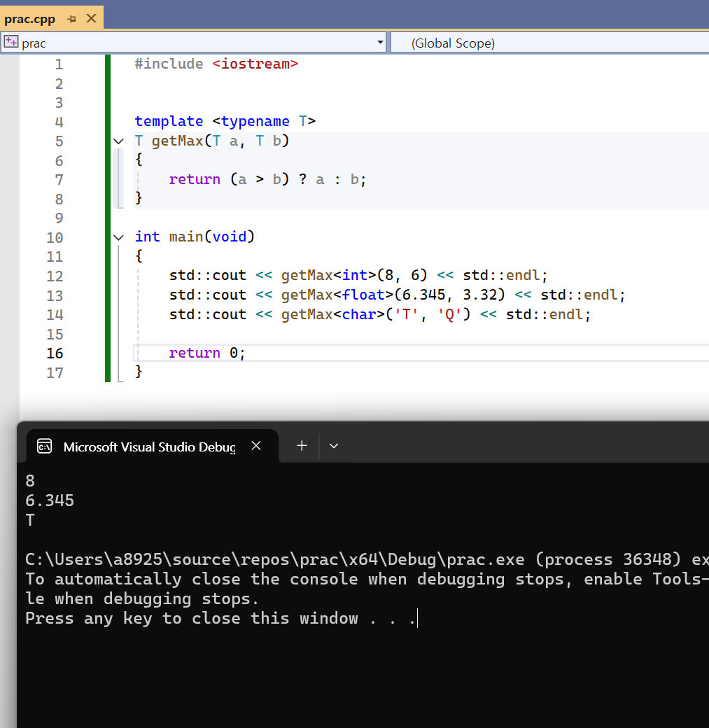This screenshot has height=728, width=709.
Task: Open a new terminal tab
Action: coord(302,446)
